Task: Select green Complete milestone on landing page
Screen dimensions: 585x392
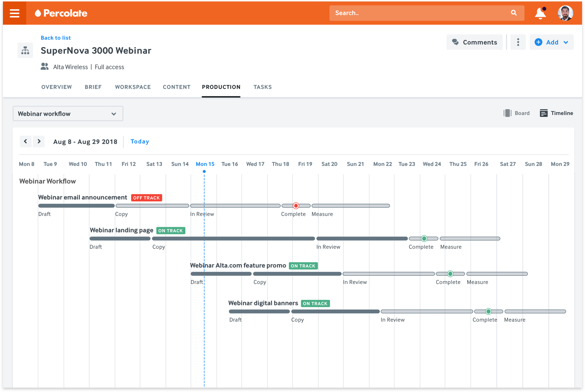Action: pyautogui.click(x=424, y=239)
